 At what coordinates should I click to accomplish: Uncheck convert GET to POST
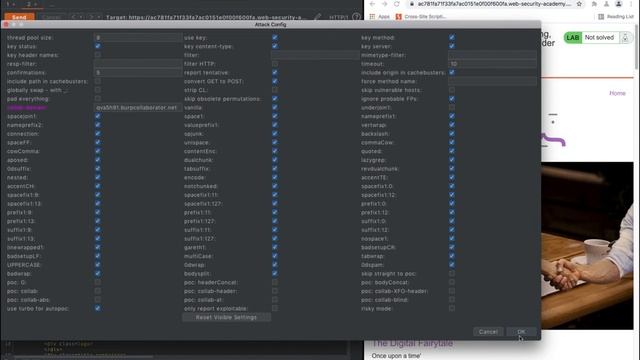[275, 81]
